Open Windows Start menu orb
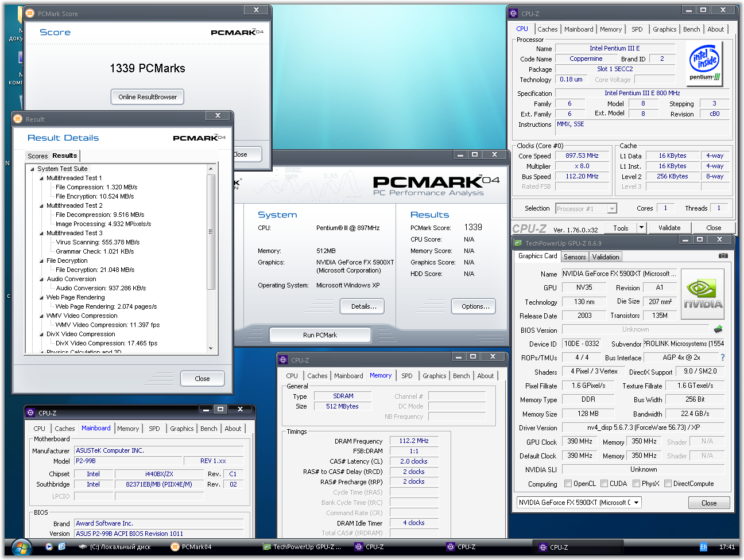744x560 pixels. coord(21,547)
